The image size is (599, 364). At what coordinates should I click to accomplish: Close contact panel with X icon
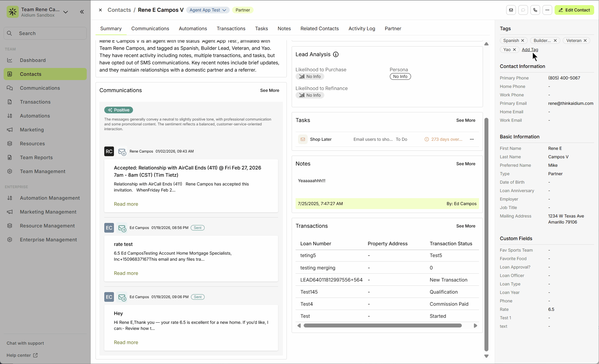(100, 10)
